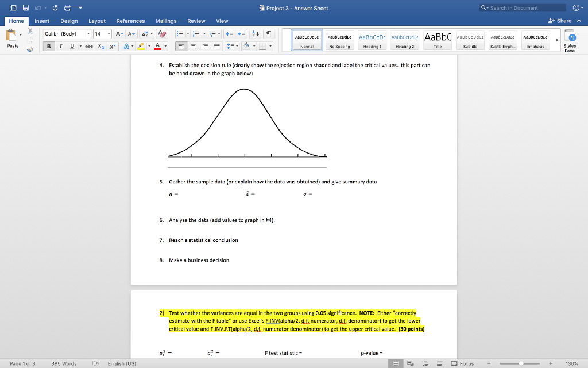Toggle the show paragraph marks icon
This screenshot has width=588, height=368.
[x=268, y=34]
